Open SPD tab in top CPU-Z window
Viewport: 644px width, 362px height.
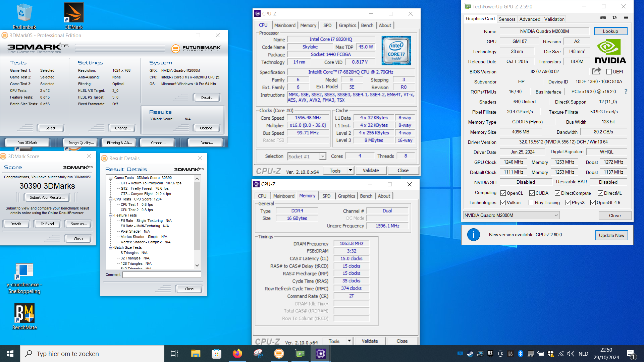(327, 25)
